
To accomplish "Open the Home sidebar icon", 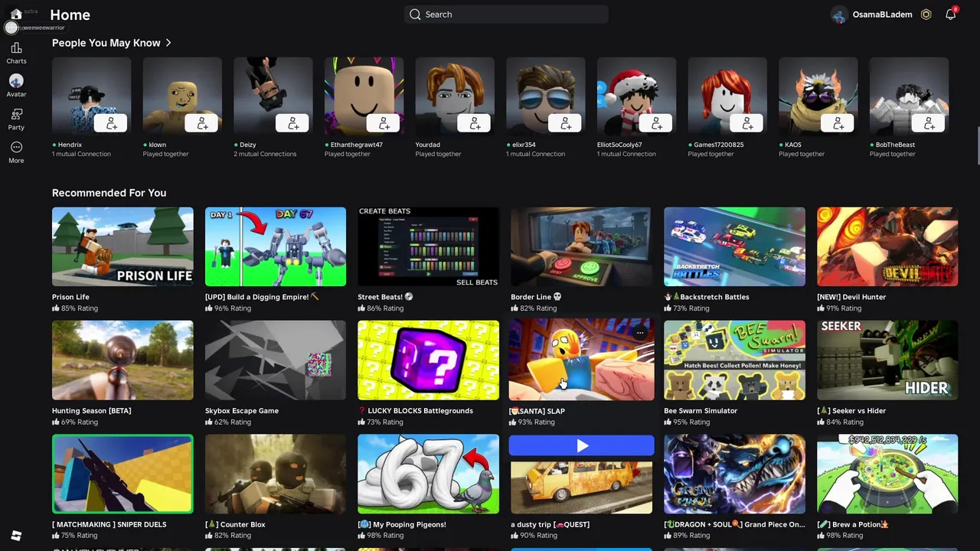I will click(16, 15).
